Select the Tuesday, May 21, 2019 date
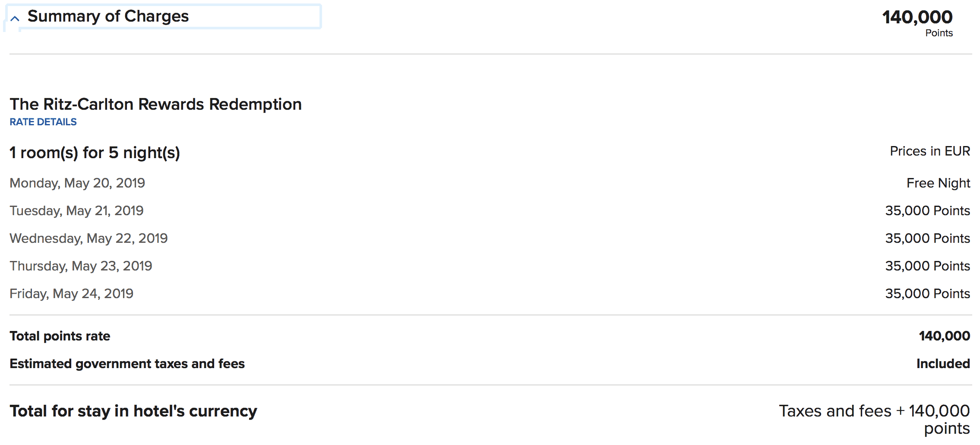This screenshot has height=445, width=980. (x=76, y=211)
